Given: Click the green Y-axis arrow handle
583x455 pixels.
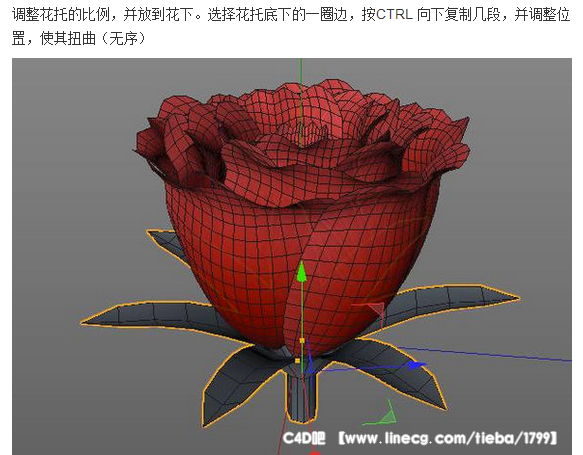Looking at the screenshot, I should tap(302, 272).
